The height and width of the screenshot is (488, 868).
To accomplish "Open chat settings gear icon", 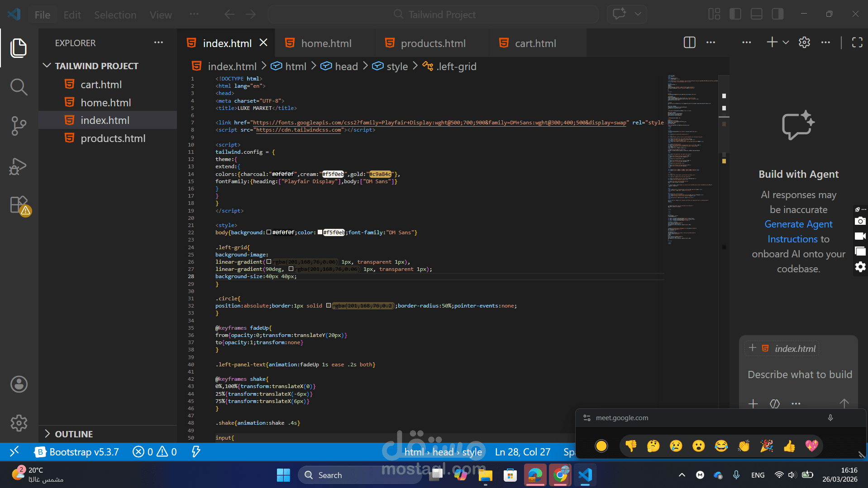I will [804, 43].
